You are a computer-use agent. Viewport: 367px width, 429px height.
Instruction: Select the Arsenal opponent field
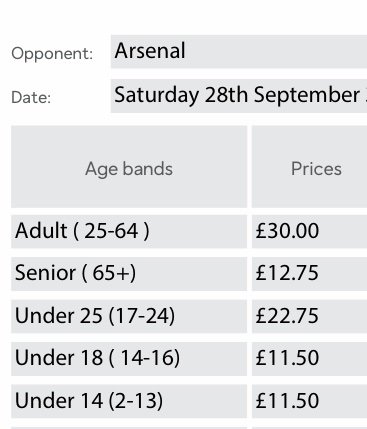coord(239,51)
